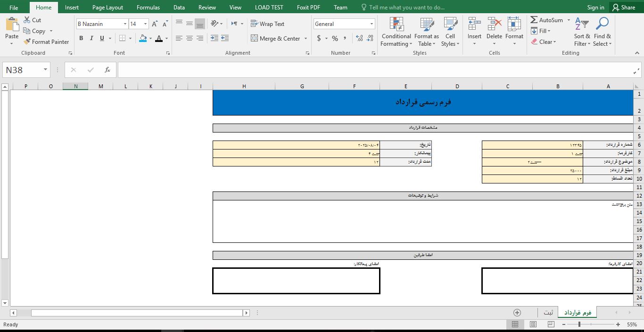Decrease font size with the smaller A
644x332 pixels.
[x=165, y=24]
